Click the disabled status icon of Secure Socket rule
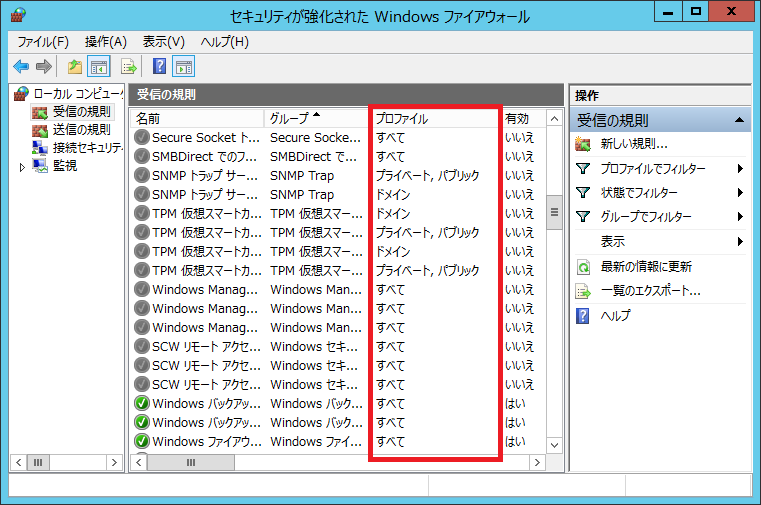The height and width of the screenshot is (505, 761). 141,137
